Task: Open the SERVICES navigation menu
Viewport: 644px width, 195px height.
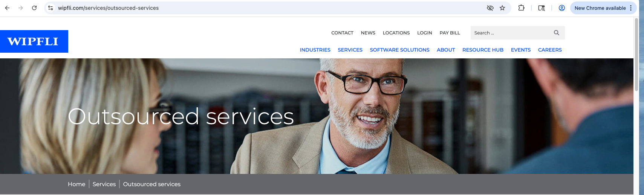Action: click(350, 50)
